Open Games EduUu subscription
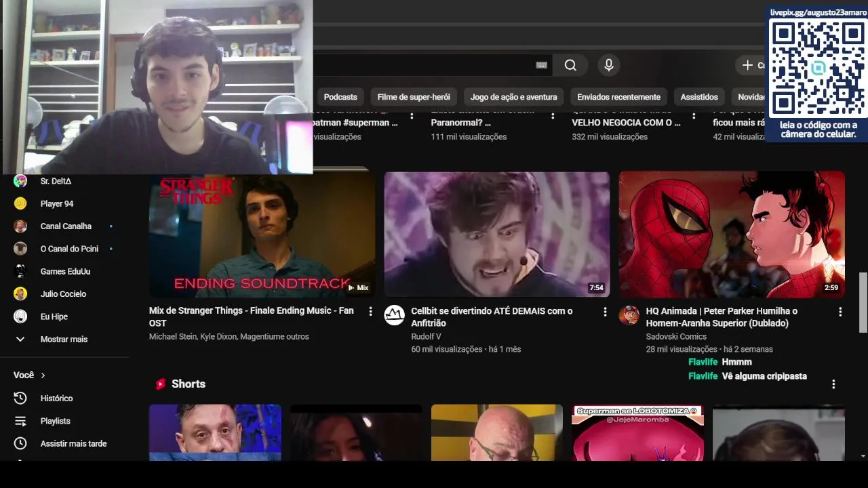This screenshot has width=868, height=488. (64, 271)
